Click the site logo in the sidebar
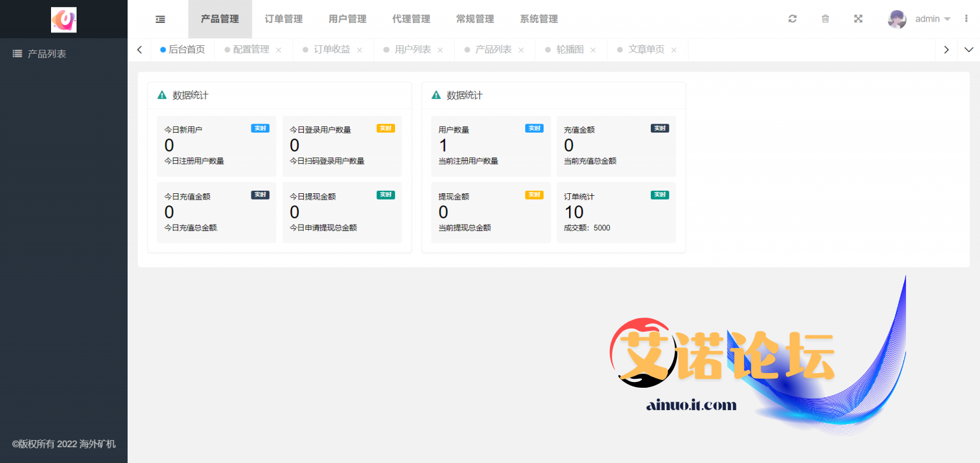The image size is (980, 463). click(x=64, y=20)
